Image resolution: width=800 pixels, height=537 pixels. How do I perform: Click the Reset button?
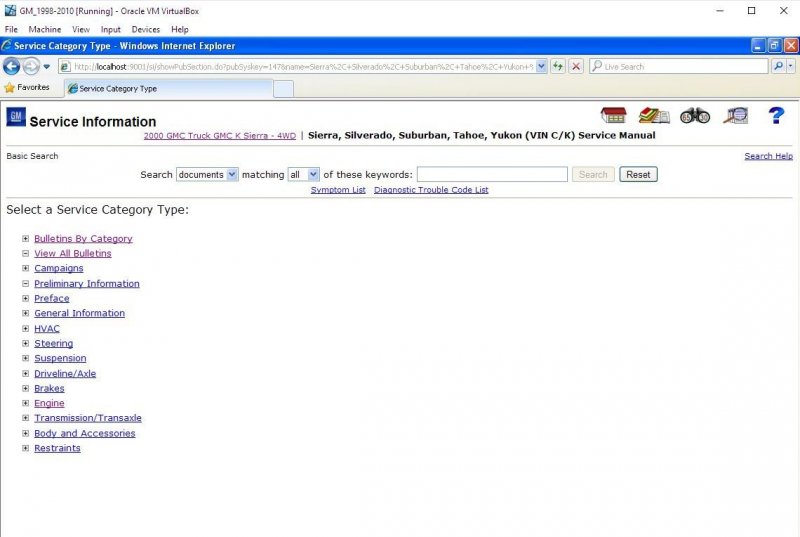(x=638, y=174)
